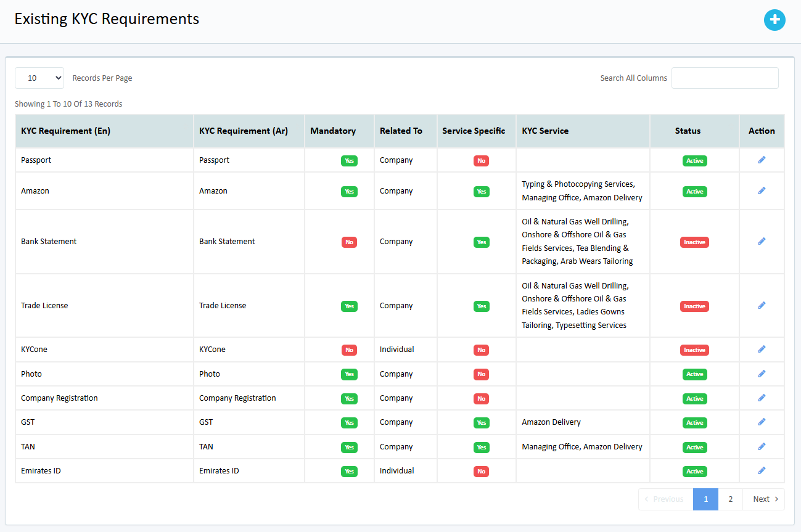Add a new KYC requirement with plus icon
The width and height of the screenshot is (801, 532).
tap(774, 20)
